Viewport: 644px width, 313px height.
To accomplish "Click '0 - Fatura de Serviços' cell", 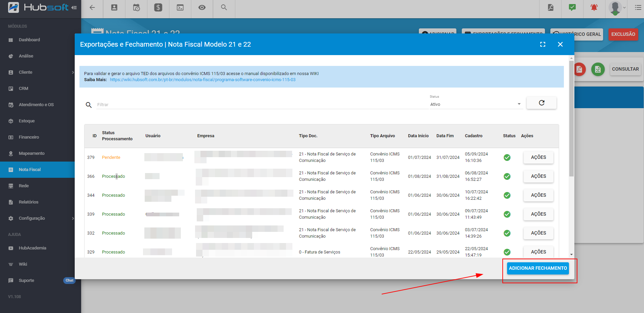I will 319,252.
